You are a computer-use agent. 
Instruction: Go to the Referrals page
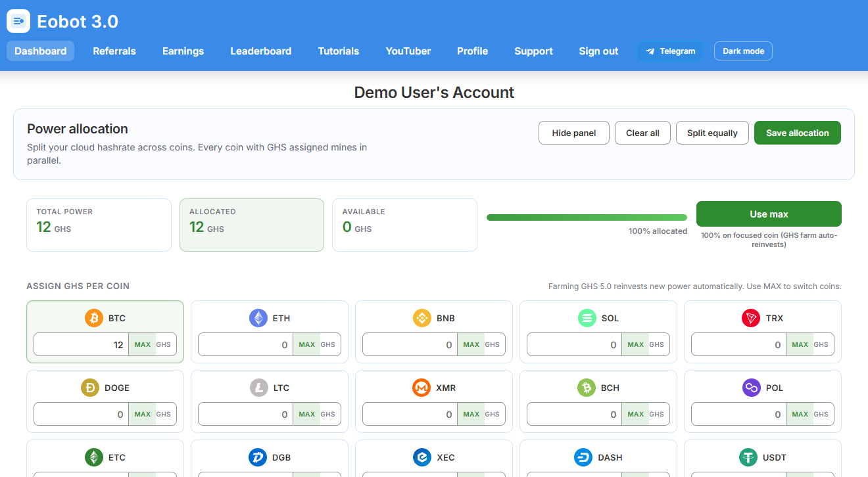pos(114,51)
